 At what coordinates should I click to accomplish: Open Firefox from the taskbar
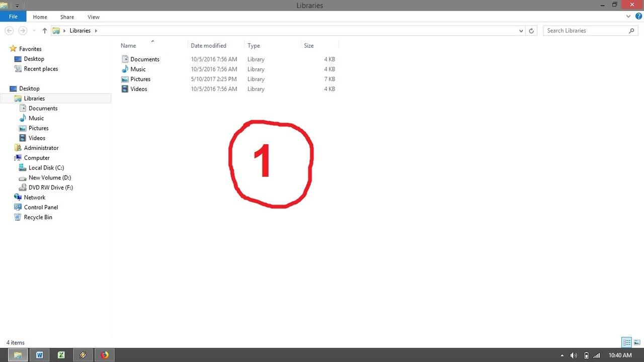point(104,355)
